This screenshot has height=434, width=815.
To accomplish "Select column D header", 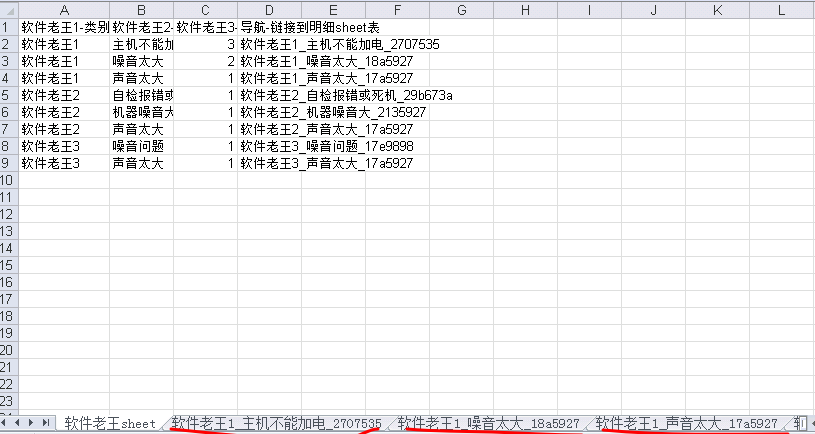I will (269, 10).
